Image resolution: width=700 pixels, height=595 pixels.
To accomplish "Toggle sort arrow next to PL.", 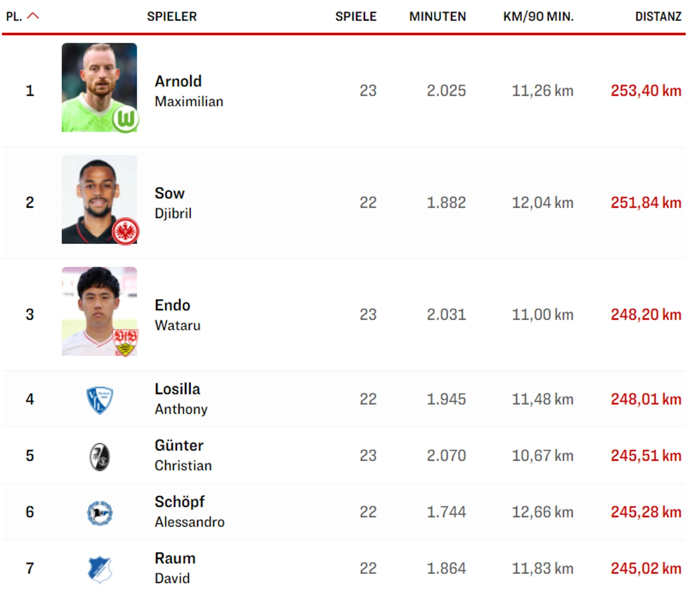I will click(x=33, y=16).
